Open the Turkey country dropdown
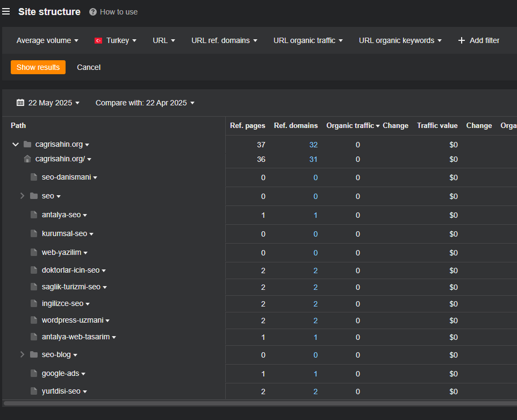The height and width of the screenshot is (420, 517). click(116, 40)
